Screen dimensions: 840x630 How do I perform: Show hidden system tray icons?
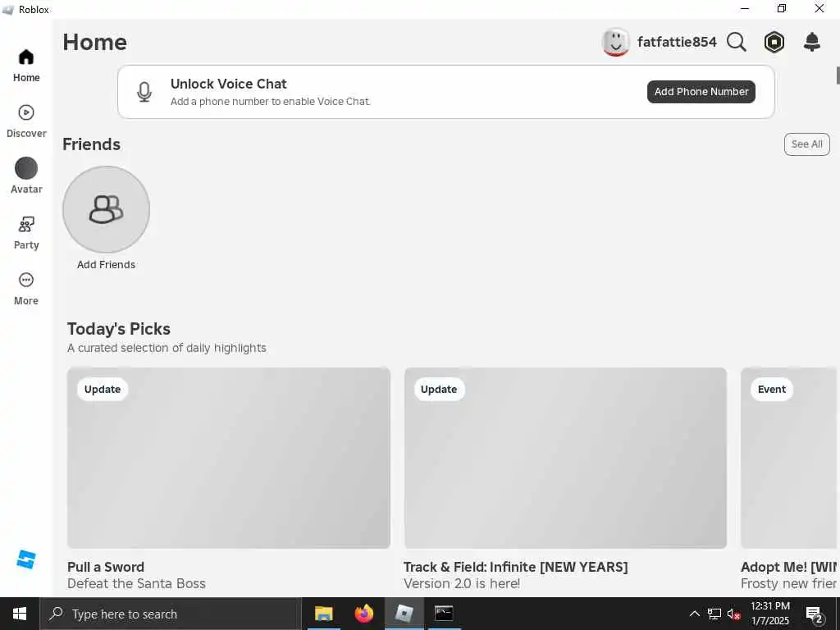pos(694,614)
